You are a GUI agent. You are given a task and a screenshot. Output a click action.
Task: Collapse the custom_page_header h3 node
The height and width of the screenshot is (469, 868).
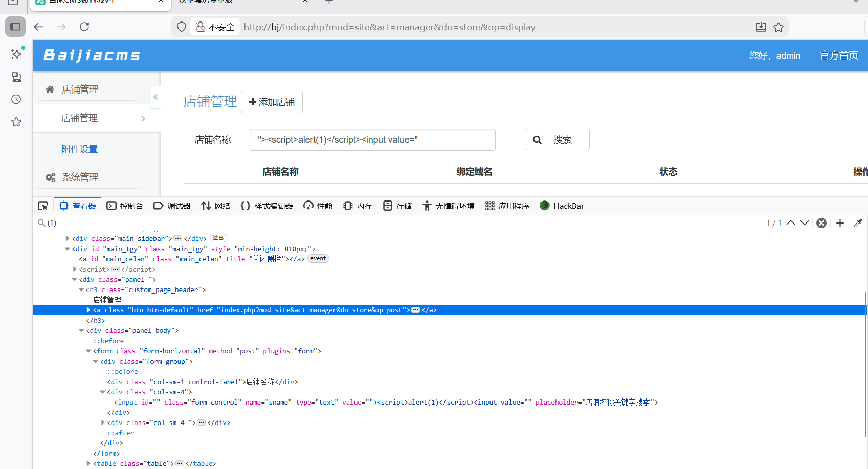[81, 289]
